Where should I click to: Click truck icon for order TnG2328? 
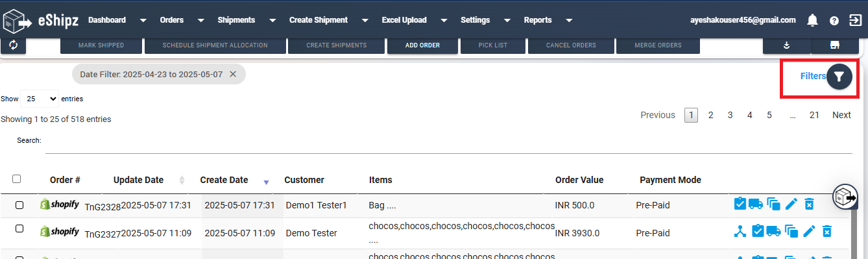click(x=755, y=204)
